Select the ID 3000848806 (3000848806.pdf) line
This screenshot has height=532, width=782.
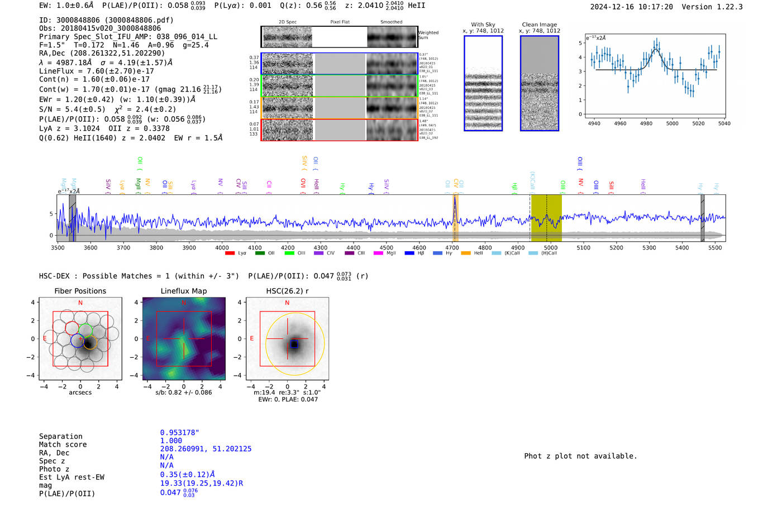pos(106,20)
